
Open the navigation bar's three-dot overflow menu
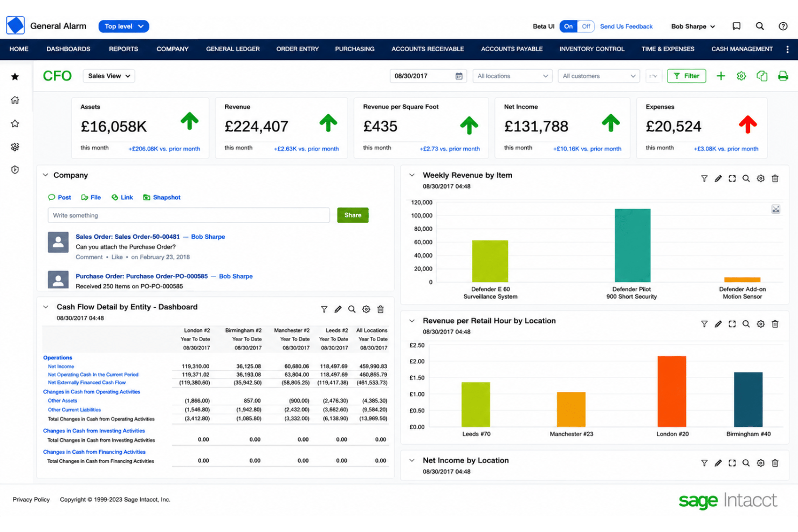click(x=787, y=49)
